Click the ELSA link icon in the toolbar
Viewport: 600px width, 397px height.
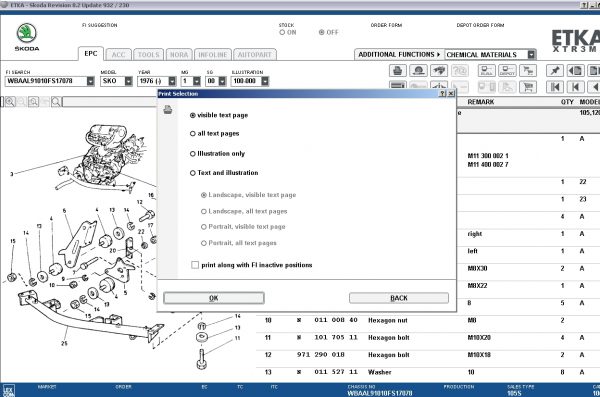click(x=487, y=71)
